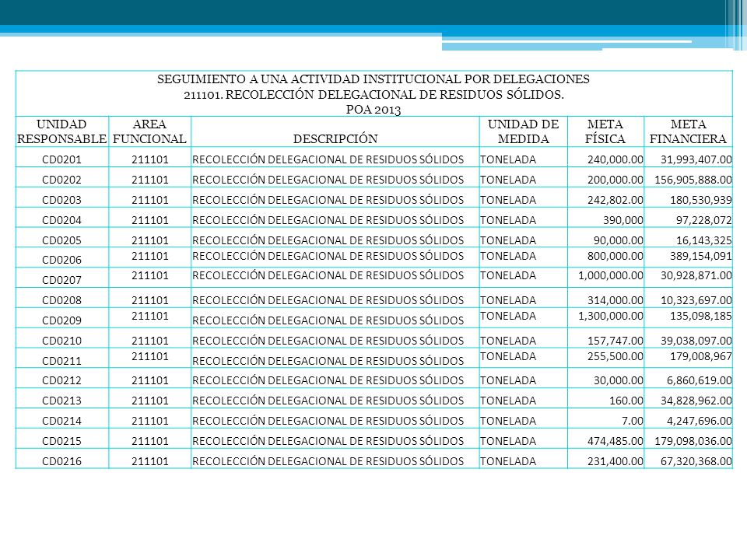Select meta física value 90,000.00
The height and width of the screenshot is (560, 747).
pos(618,240)
